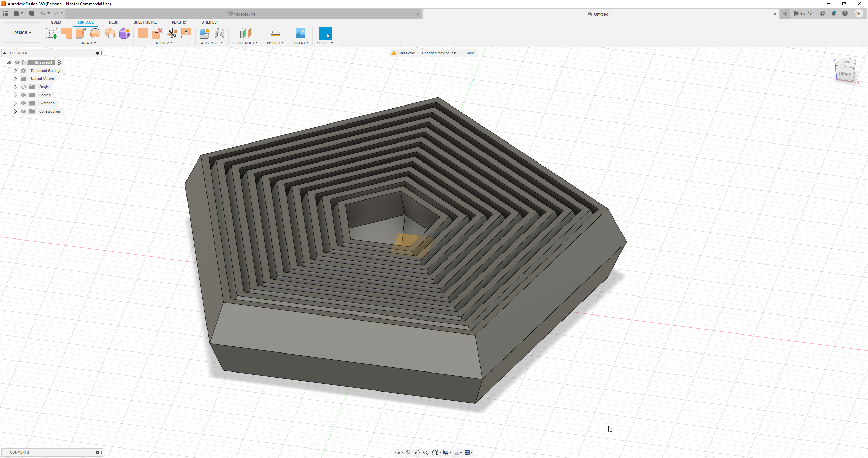Select the Revolve surface tool icon
Screen dimensions: 868x458
coord(96,33)
